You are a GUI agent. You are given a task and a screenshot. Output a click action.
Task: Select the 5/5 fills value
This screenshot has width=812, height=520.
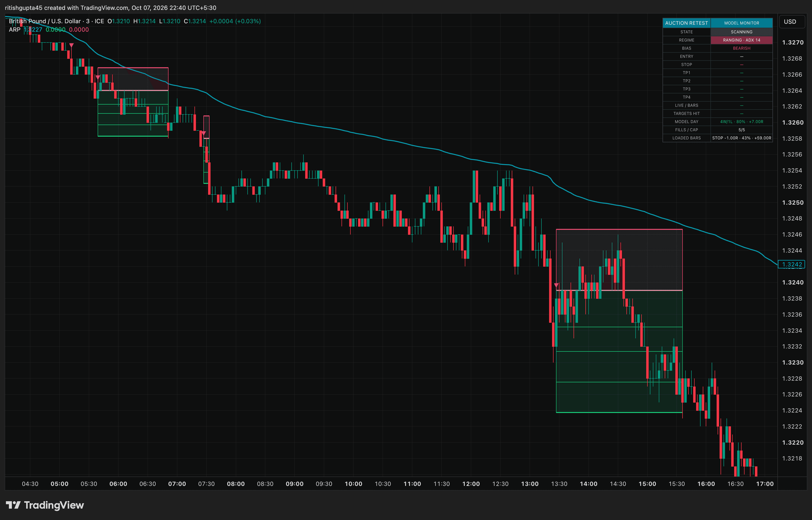[x=741, y=130]
